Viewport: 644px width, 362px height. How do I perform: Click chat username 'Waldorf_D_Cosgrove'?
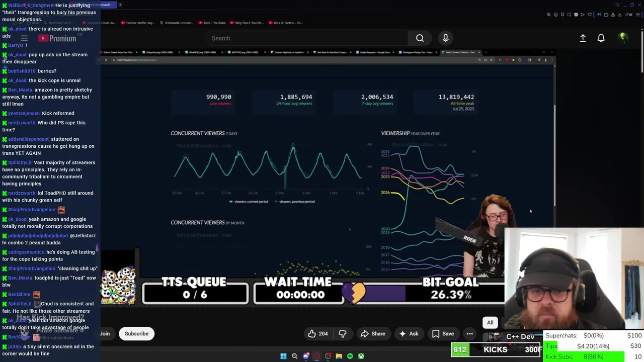[31, 6]
